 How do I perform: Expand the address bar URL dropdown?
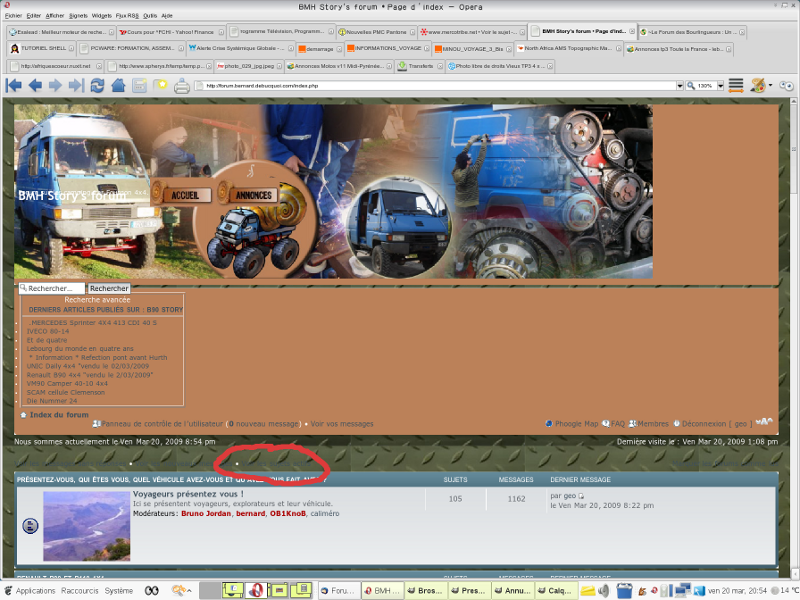pyautogui.click(x=679, y=86)
